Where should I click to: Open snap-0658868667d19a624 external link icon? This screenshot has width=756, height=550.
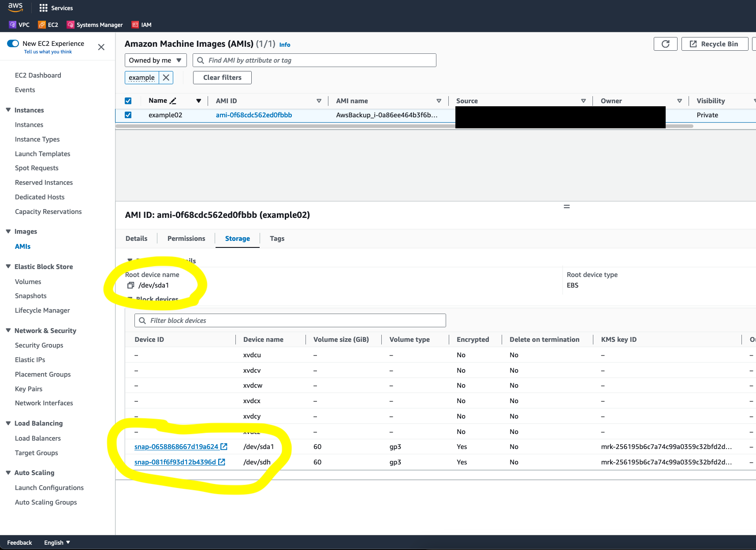224,447
